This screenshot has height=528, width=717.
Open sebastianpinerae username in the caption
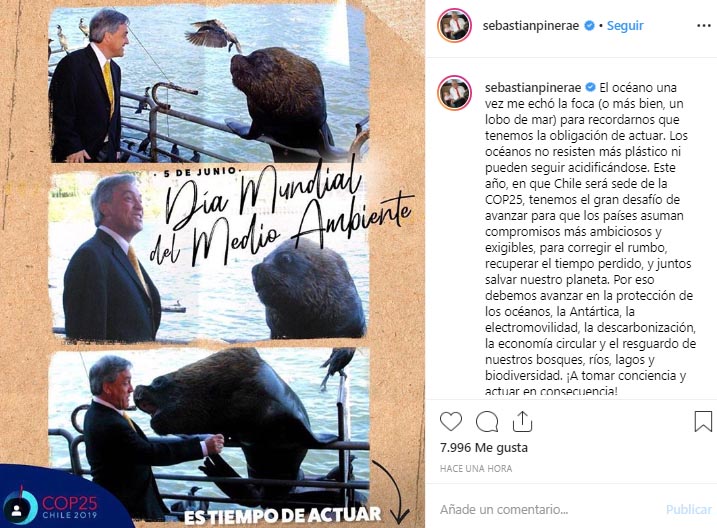click(x=533, y=87)
